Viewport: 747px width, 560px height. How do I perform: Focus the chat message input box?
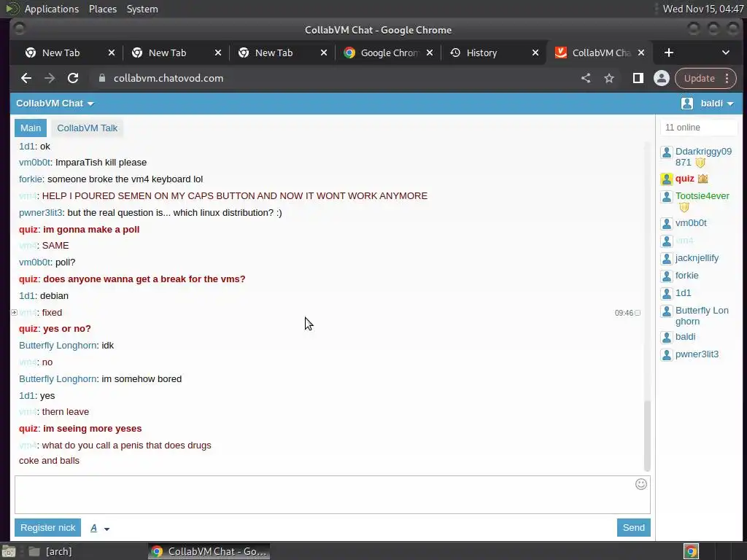(x=332, y=495)
